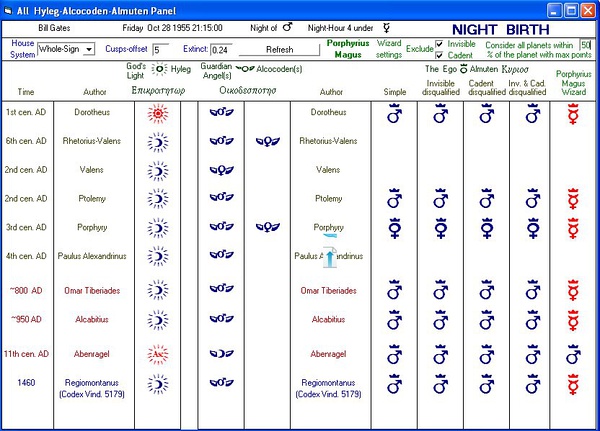This screenshot has height=431, width=600.
Task: Click second alcocoden angel icon in Porphyry row
Action: [267, 227]
